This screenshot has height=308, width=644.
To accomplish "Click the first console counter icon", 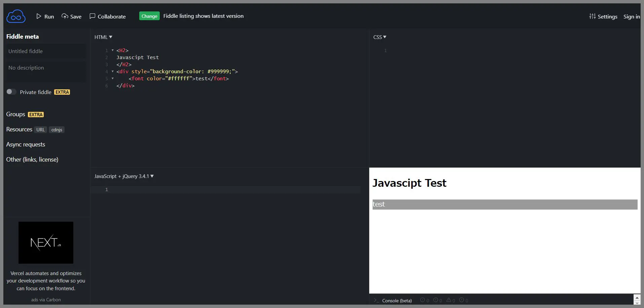I will tap(422, 300).
